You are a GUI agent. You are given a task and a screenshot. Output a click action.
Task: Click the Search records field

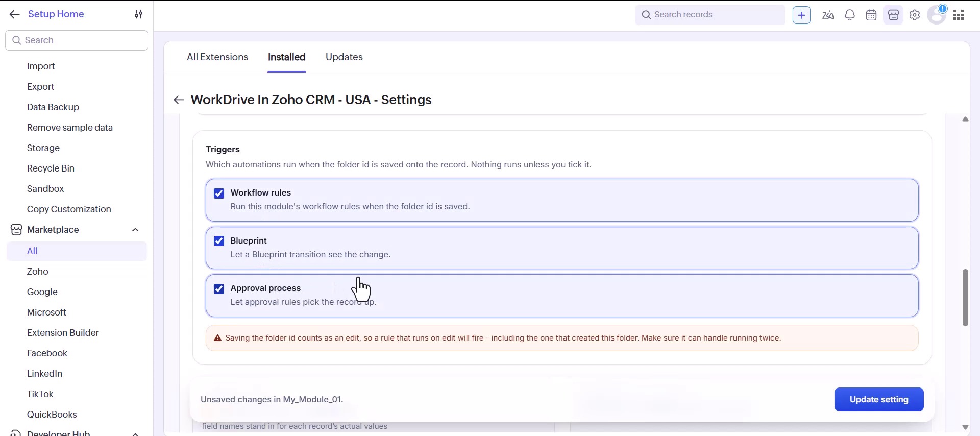(710, 15)
